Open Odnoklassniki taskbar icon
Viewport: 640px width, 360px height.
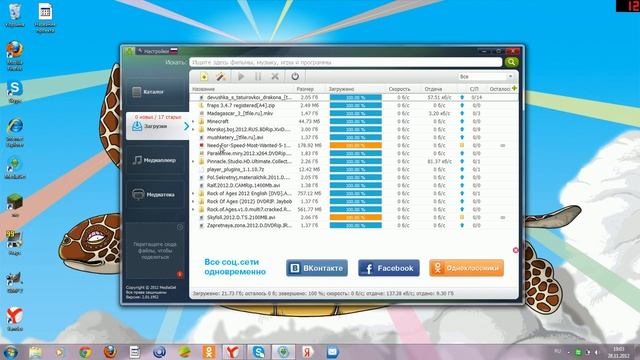(x=209, y=352)
